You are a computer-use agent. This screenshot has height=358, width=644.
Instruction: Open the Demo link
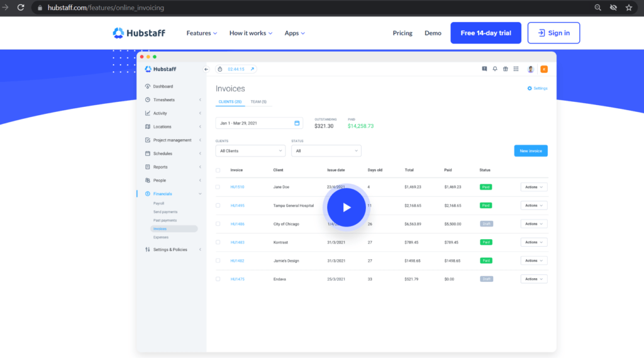coord(433,33)
